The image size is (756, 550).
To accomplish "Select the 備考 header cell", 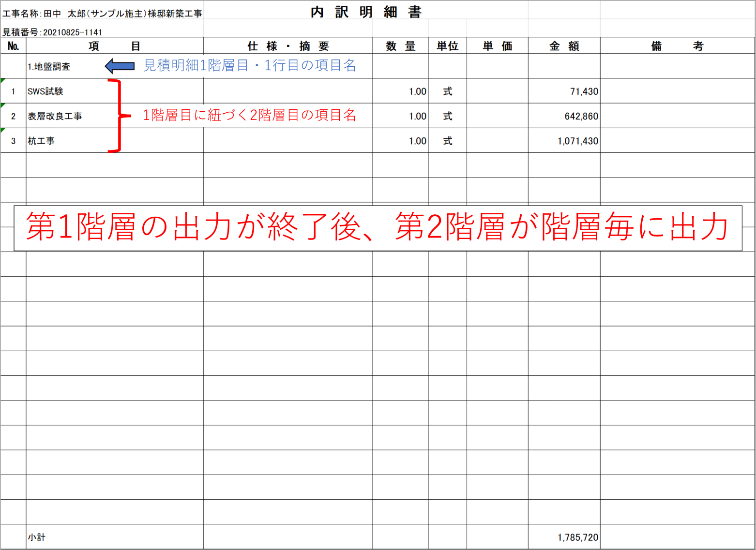I will pyautogui.click(x=677, y=46).
